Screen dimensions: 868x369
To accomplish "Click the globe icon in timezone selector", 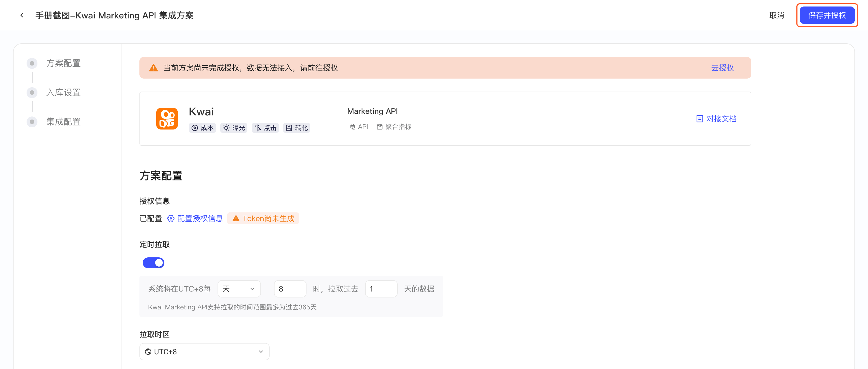I will point(148,352).
